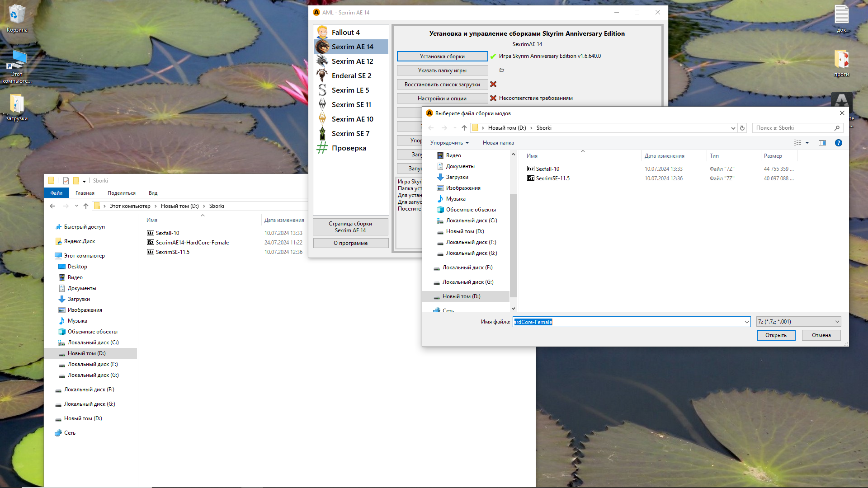Open the view options dropdown arrow
This screenshot has width=868, height=488.
(x=807, y=143)
